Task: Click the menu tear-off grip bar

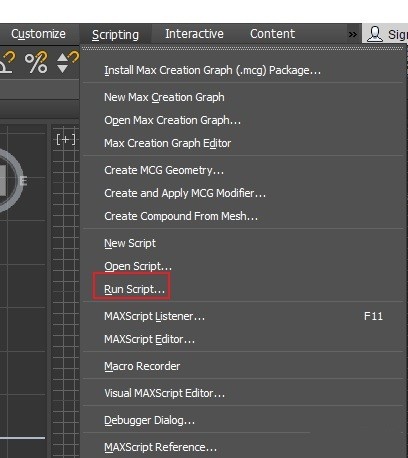Action: tap(243, 49)
